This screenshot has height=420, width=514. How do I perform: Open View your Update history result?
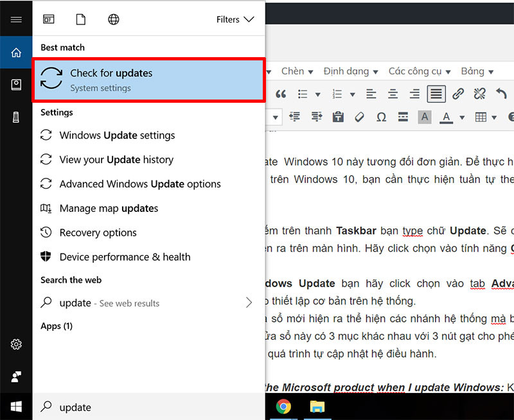[x=148, y=159]
